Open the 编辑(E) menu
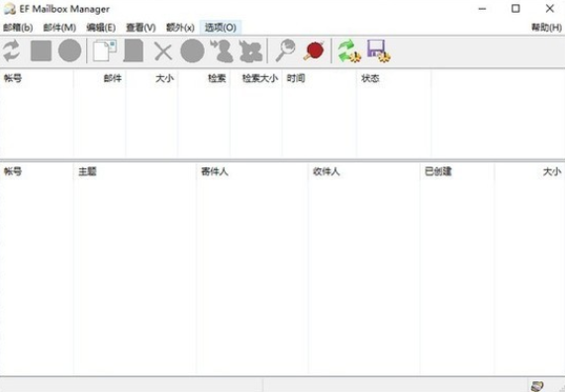 [x=101, y=28]
